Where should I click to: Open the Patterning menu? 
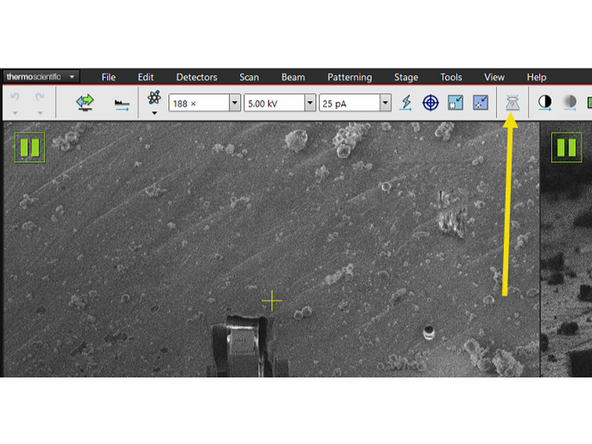350,77
